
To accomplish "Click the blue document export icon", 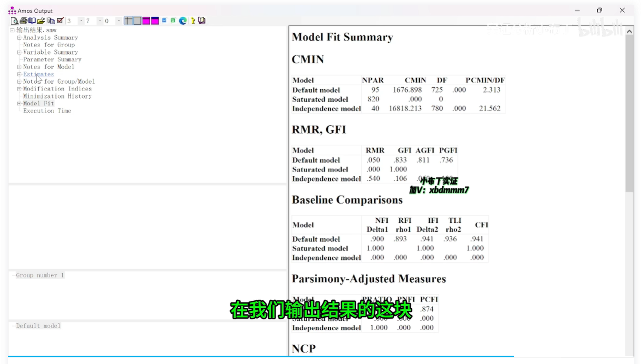I will pos(164,20).
